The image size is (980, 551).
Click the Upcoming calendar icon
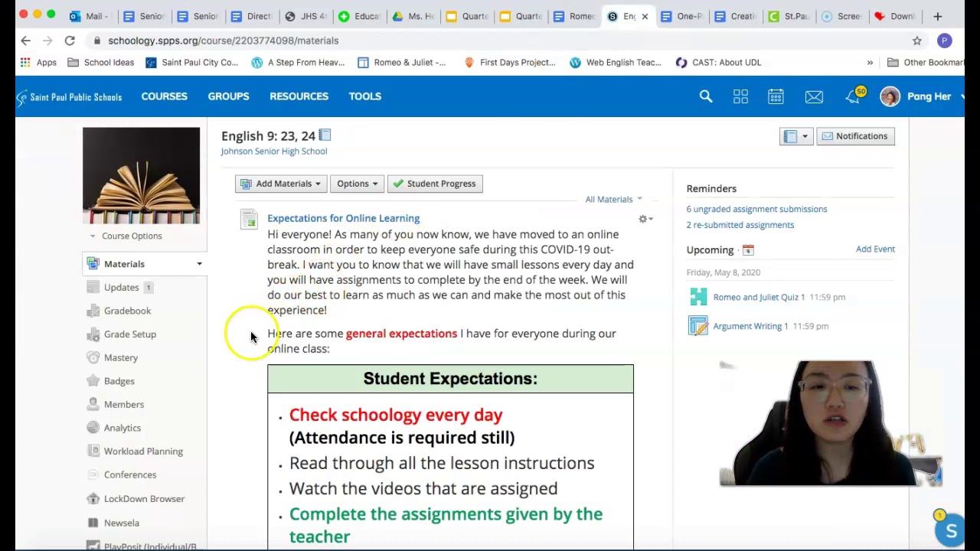point(748,250)
